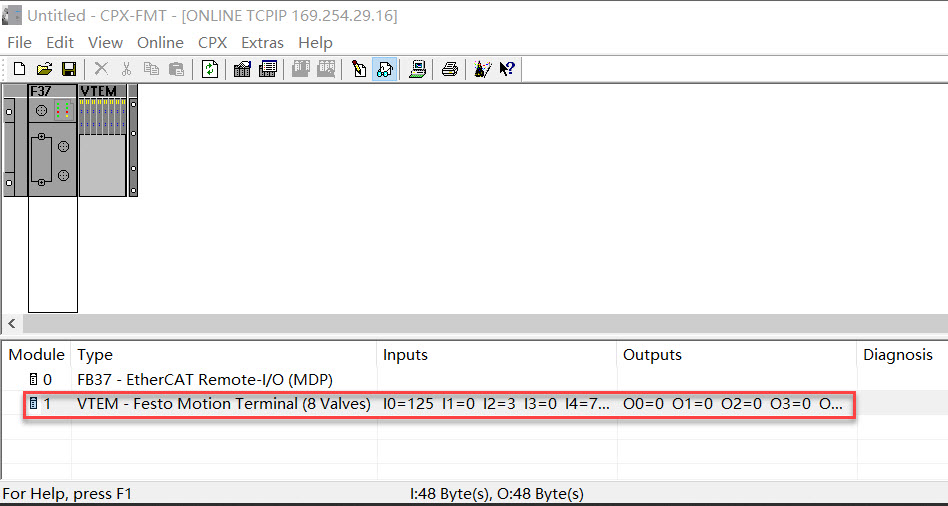Toggle the highlighted glasses observe icon
Screen dimensions: 948x506
385,69
